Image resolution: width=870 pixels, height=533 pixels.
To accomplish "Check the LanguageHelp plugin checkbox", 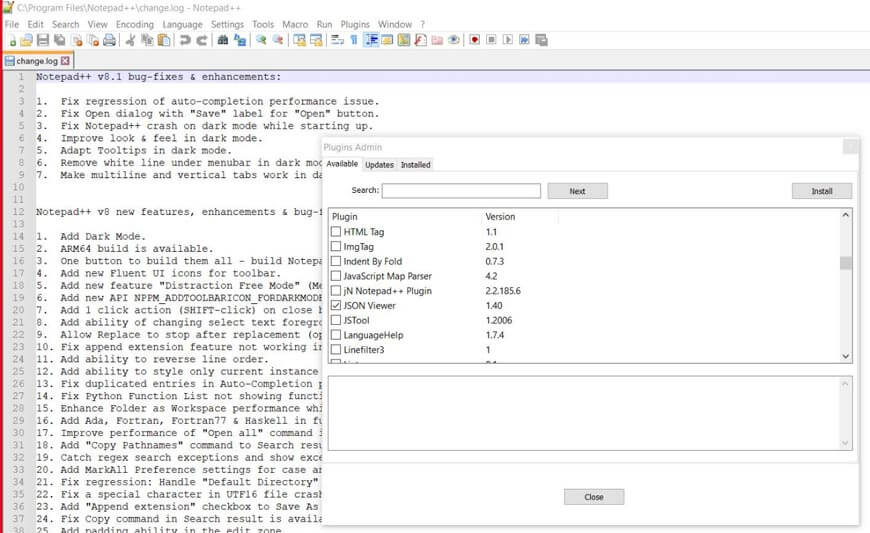I will click(x=336, y=334).
